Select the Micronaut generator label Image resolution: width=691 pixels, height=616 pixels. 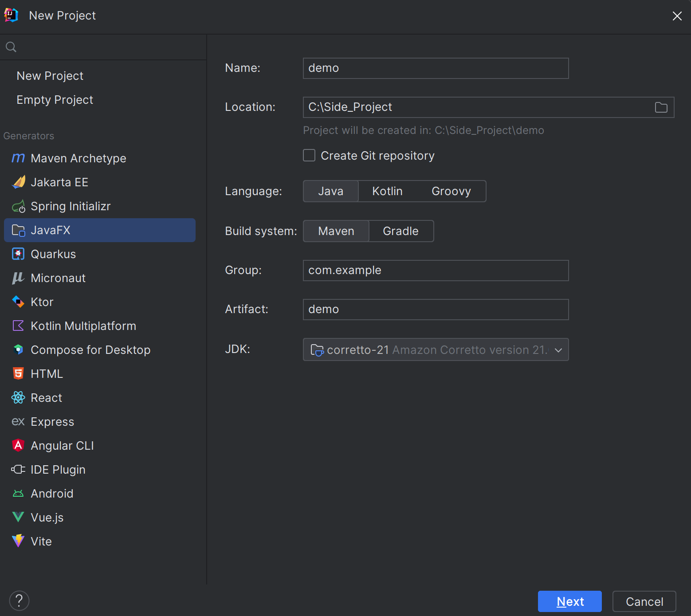coord(58,278)
